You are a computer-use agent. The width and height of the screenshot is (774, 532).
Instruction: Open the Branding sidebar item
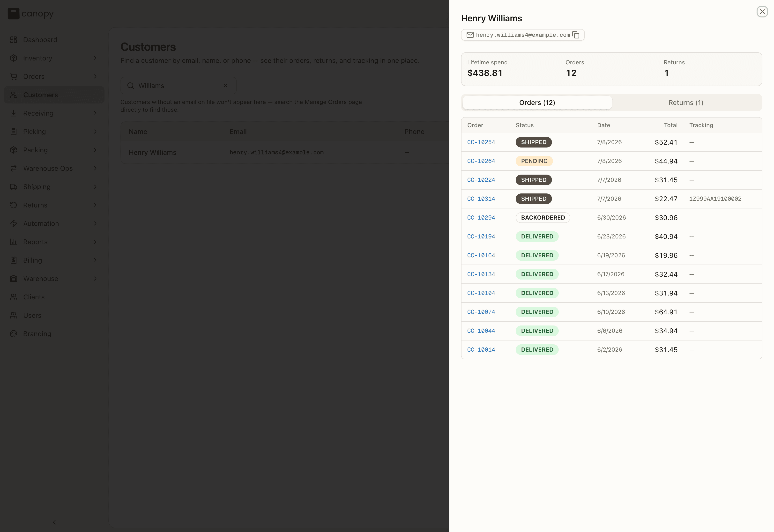pyautogui.click(x=54, y=334)
